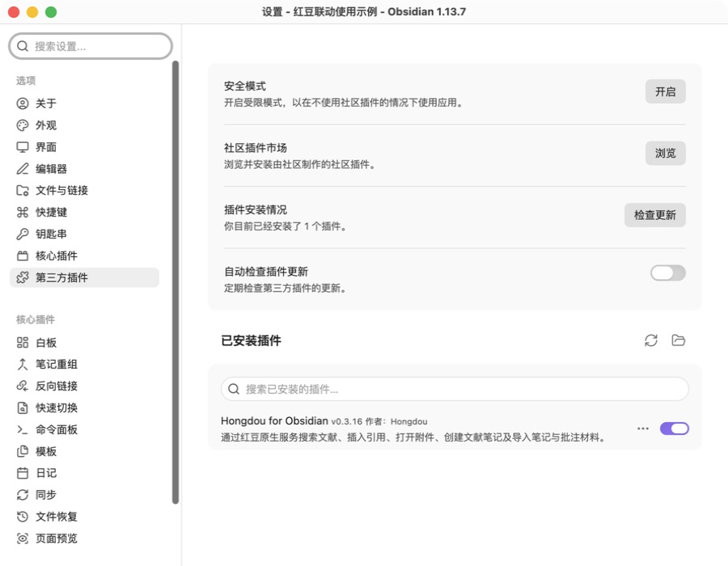This screenshot has width=728, height=566.
Task: Select the 快捷键 settings section
Action: pos(84,213)
